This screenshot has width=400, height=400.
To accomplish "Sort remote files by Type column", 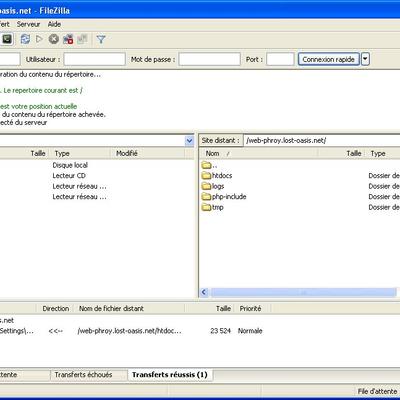I will (x=383, y=153).
